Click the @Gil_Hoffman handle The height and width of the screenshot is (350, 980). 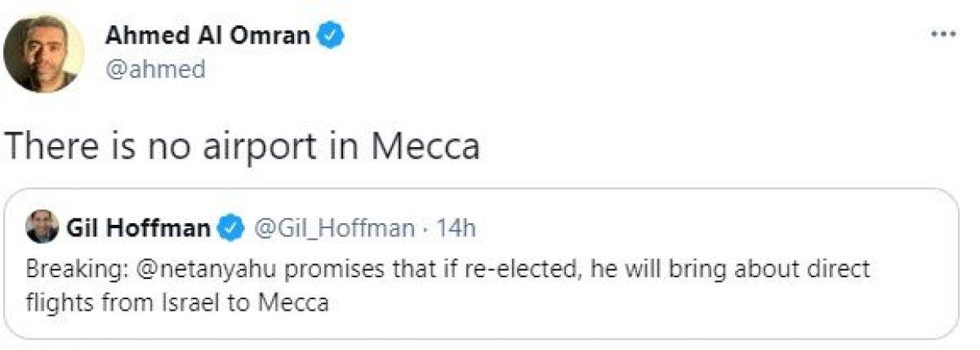coord(335,227)
